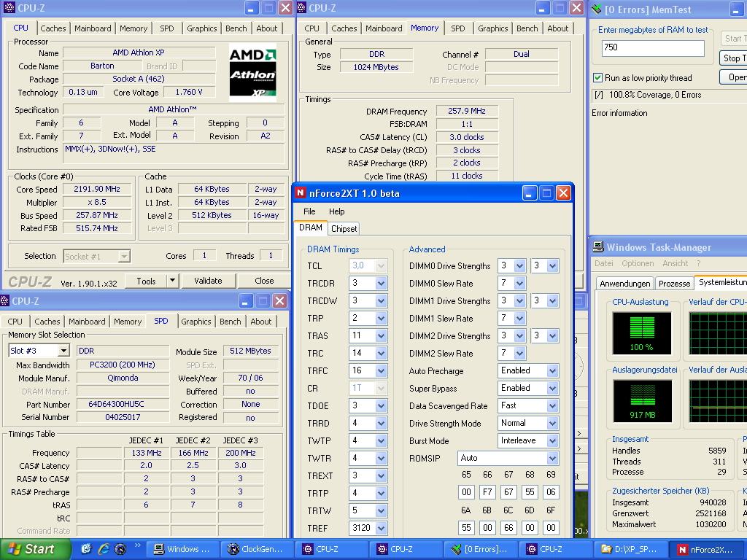Open TRRD timing dropdown
This screenshot has width=747, height=560.
click(x=381, y=424)
